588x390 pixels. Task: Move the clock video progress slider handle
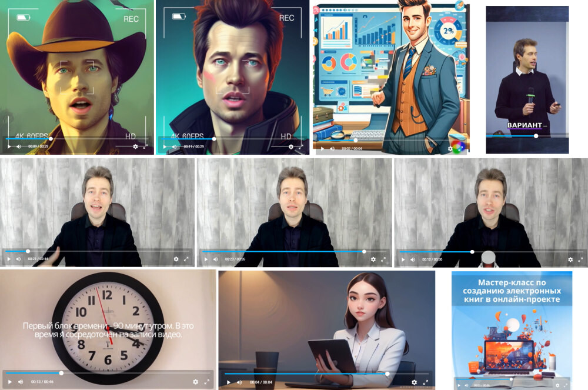(61, 373)
